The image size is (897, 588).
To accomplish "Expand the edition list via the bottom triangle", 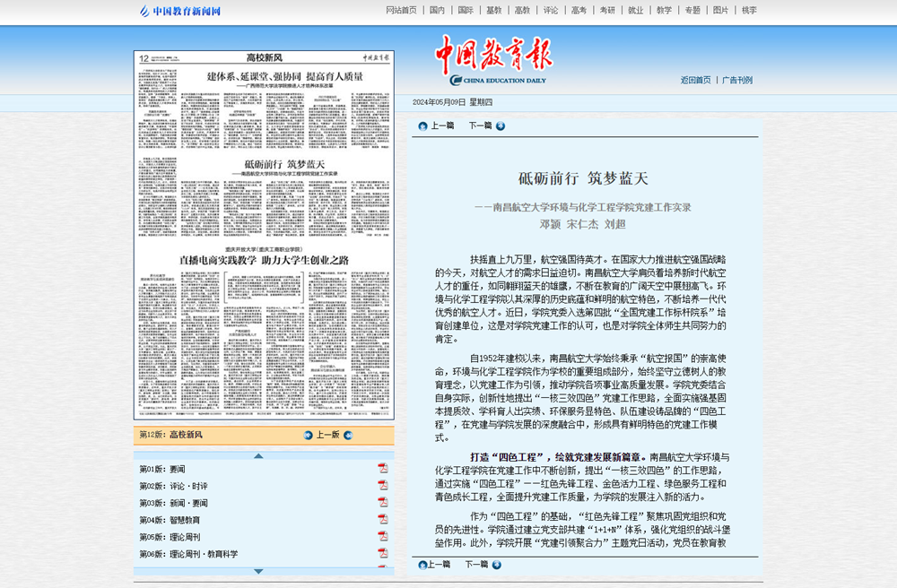I will click(x=258, y=571).
